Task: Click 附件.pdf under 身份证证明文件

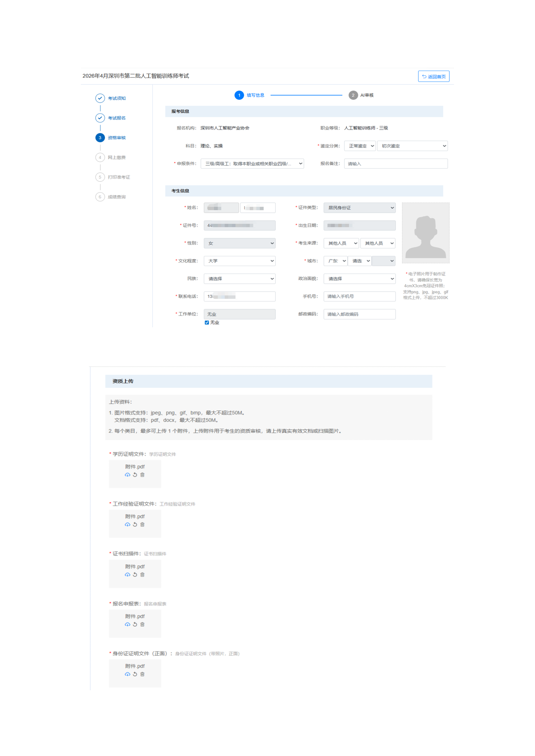Action: coord(135,666)
